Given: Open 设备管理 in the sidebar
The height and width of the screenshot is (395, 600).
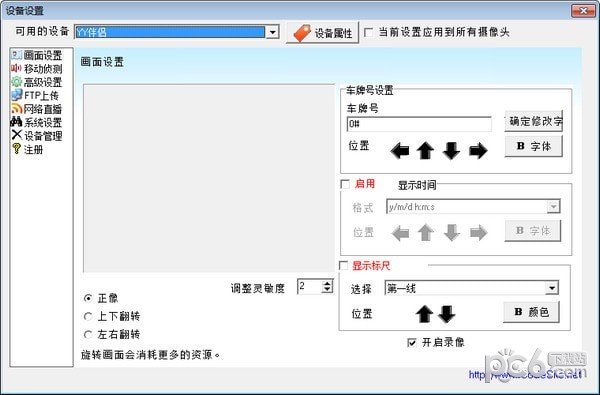Looking at the screenshot, I should tap(43, 136).
